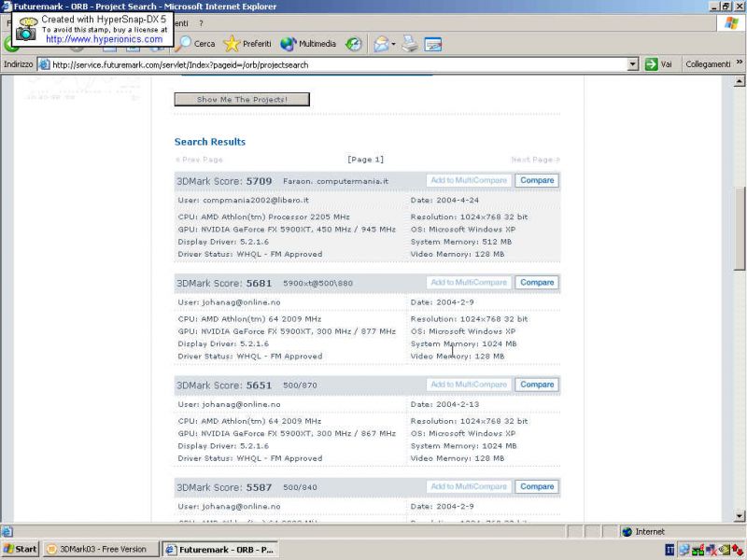
Task: Click the 3DMark Score: 5709 heading
Action: coord(224,181)
